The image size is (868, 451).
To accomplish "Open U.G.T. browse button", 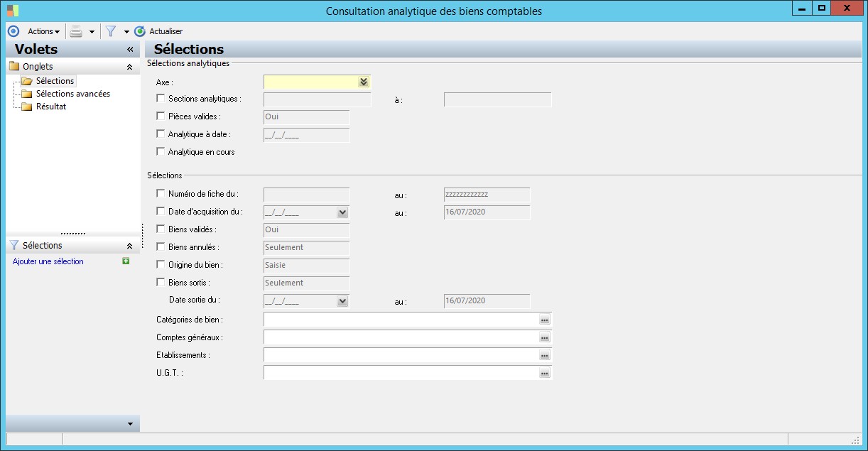I will 544,373.
